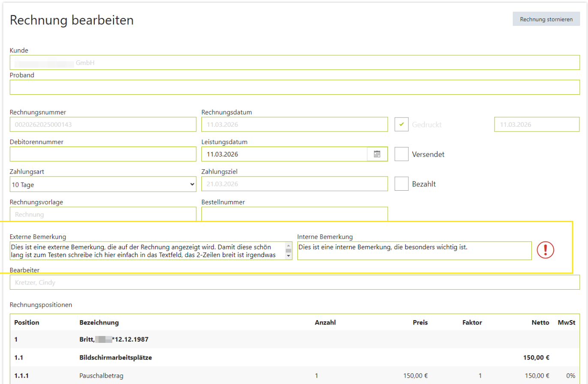
Task: Click the Bezeichnung column header
Action: coord(99,322)
